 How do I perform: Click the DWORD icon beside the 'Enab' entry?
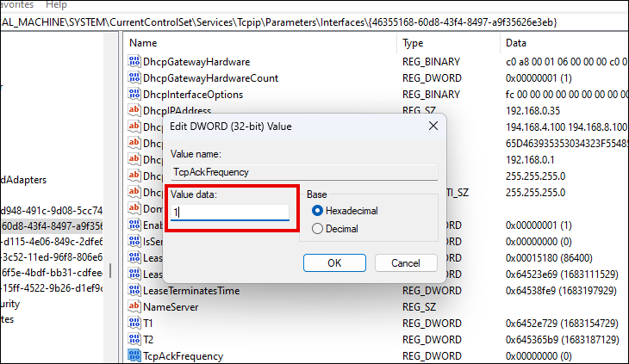[x=134, y=225]
